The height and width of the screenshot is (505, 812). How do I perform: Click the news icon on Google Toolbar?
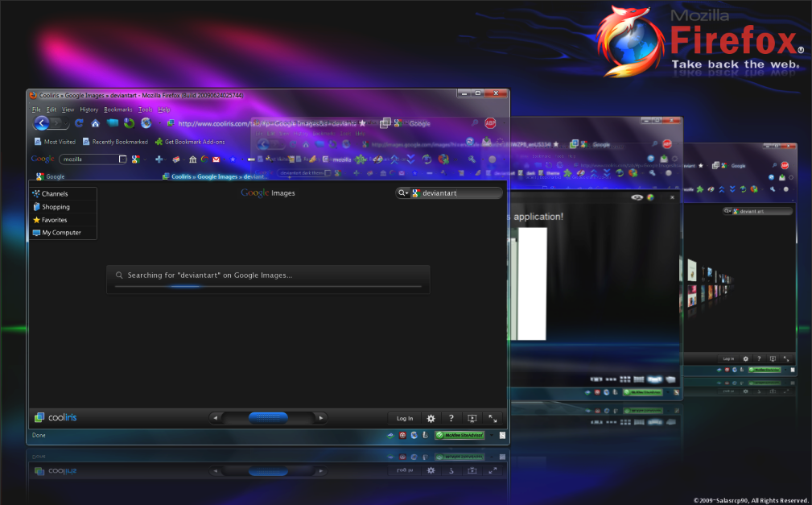coord(176,159)
